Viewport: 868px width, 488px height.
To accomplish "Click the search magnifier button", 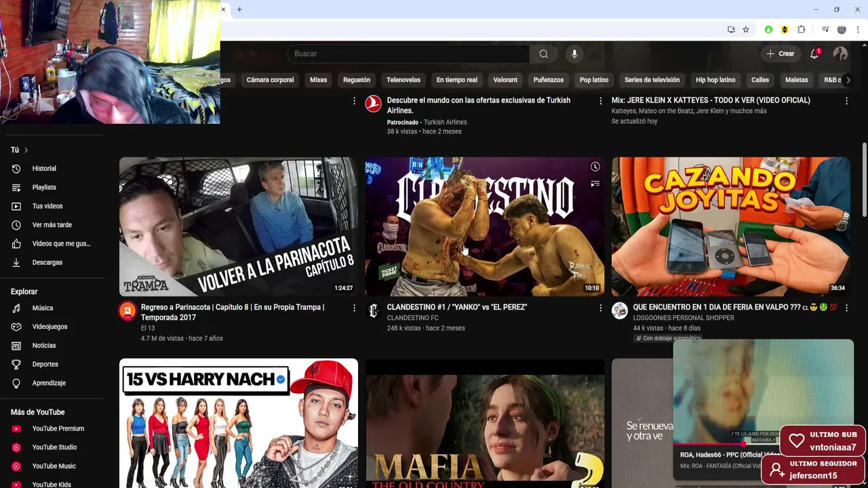I will pyautogui.click(x=544, y=54).
